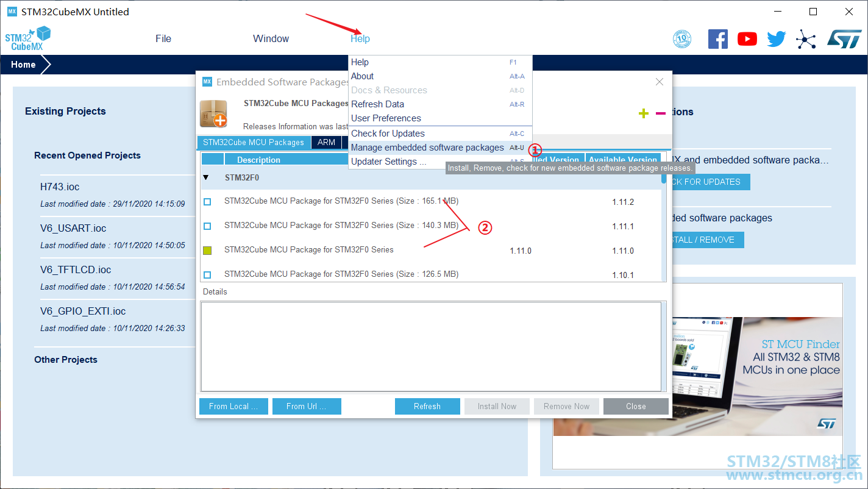The image size is (868, 489).
Task: Choose Docs & Resources in the Help menu
Action: pyautogui.click(x=440, y=90)
